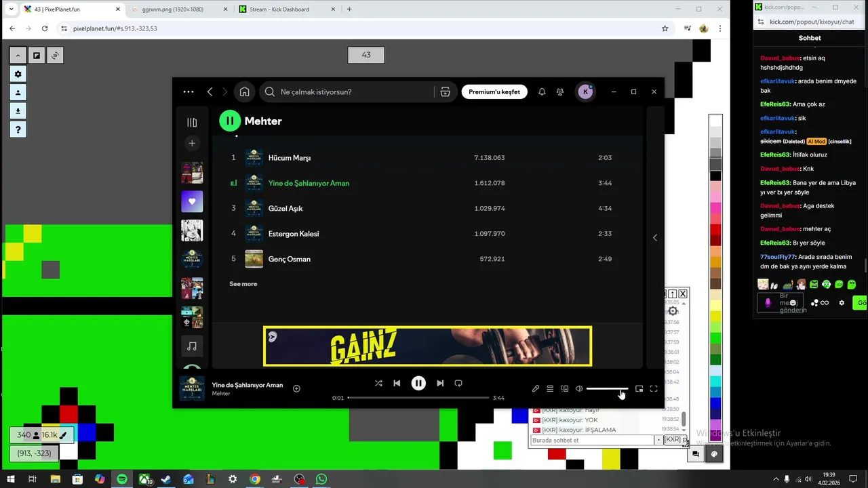Open Liked Songs in Spotify sidebar

[x=192, y=201]
